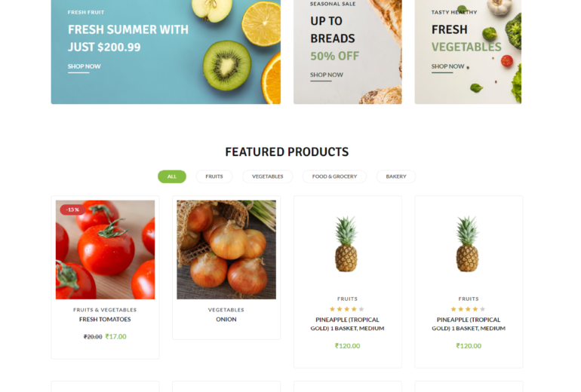The height and width of the screenshot is (392, 581).
Task: Select the All filter tab
Action: pos(172,176)
